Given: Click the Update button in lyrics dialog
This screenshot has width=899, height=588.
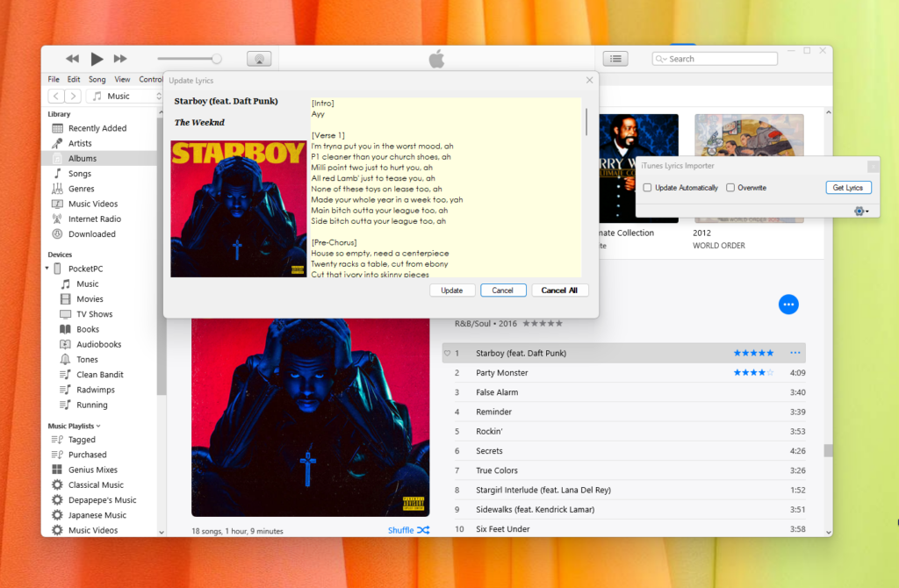Looking at the screenshot, I should [452, 290].
